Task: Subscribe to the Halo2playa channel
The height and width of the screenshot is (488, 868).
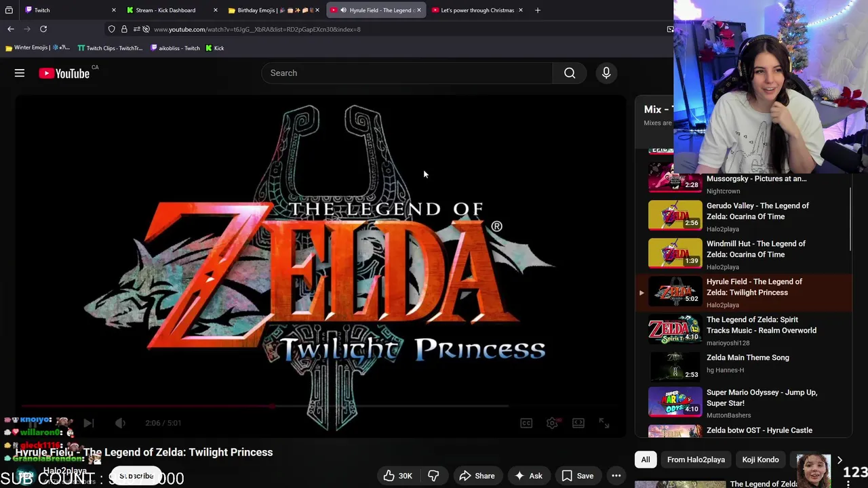Action: [x=136, y=476]
